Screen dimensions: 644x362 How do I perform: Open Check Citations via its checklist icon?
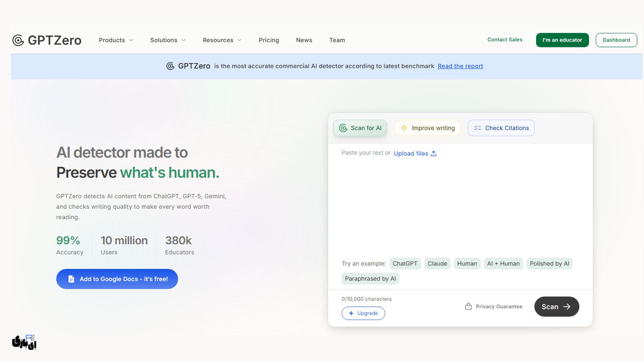click(477, 128)
